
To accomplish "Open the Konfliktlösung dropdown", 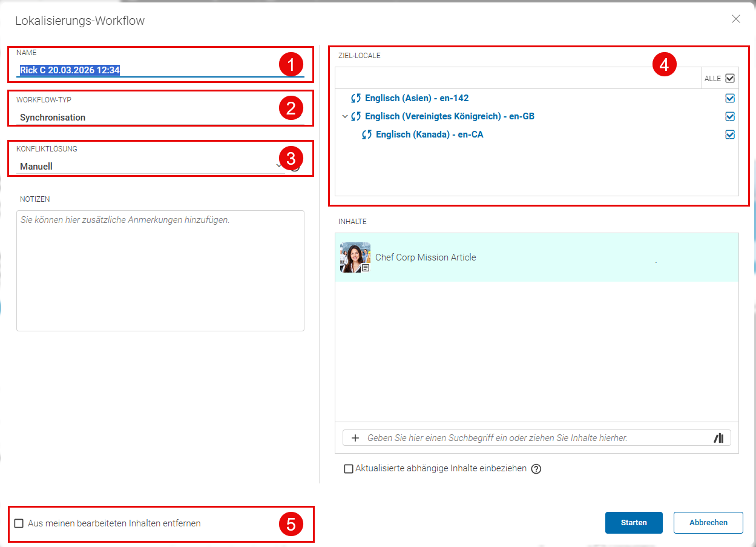I will (151, 166).
